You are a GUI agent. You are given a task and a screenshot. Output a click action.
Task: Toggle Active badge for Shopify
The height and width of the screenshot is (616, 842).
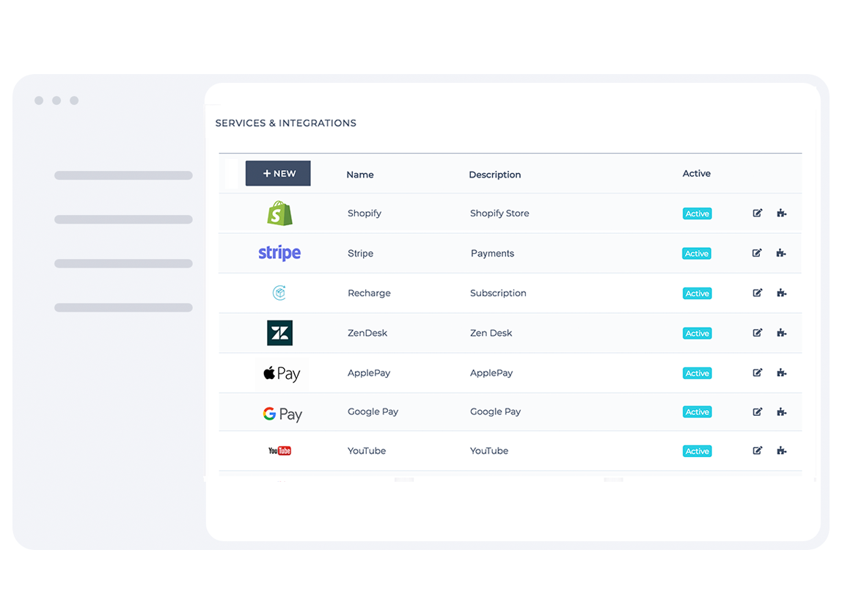tap(697, 213)
